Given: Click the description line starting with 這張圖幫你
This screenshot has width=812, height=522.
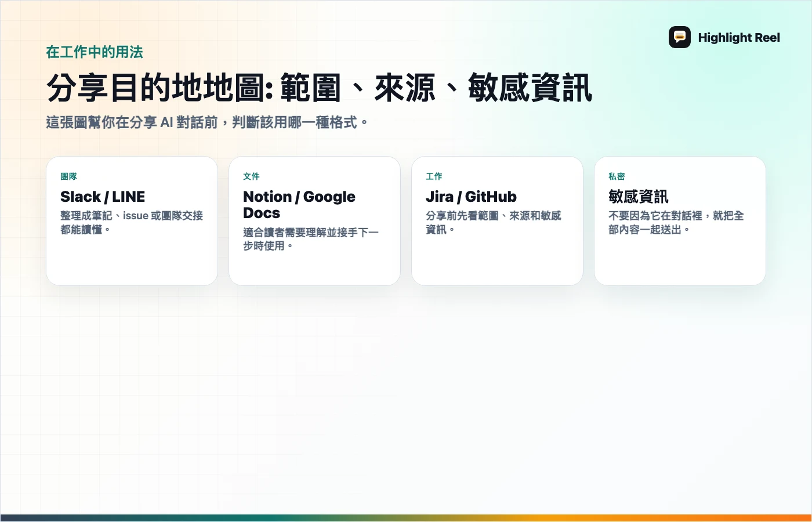Looking at the screenshot, I should (x=207, y=122).
